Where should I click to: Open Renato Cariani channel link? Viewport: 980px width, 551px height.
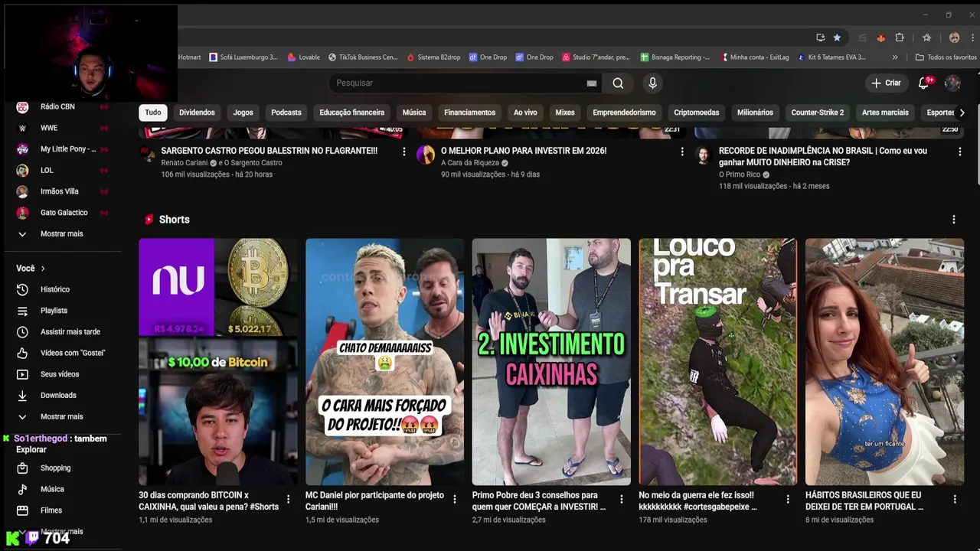pyautogui.click(x=184, y=163)
